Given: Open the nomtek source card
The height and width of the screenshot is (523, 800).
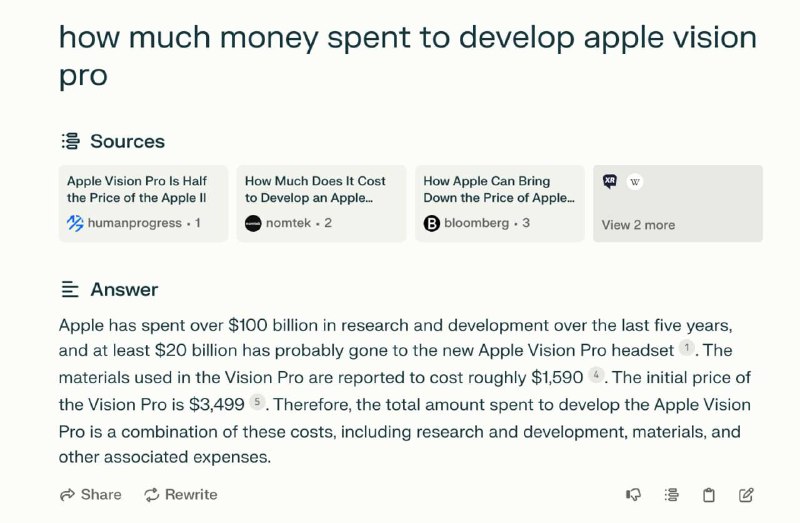Looking at the screenshot, I should pyautogui.click(x=321, y=203).
